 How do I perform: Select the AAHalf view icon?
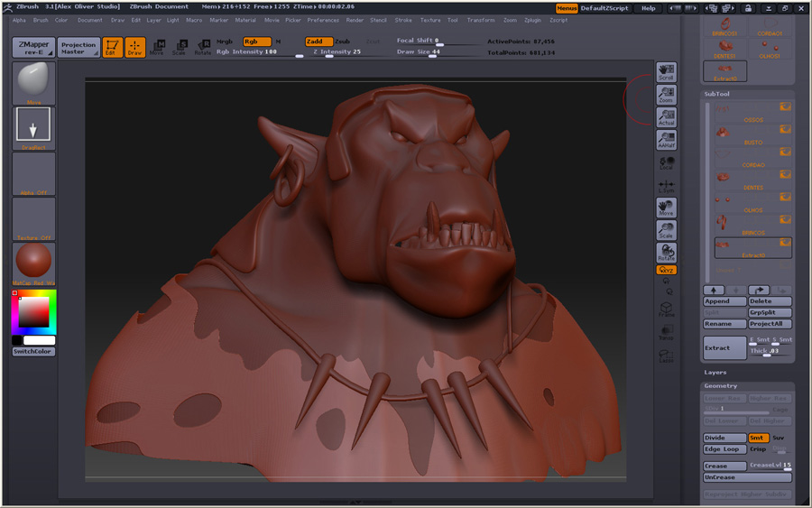pos(666,139)
